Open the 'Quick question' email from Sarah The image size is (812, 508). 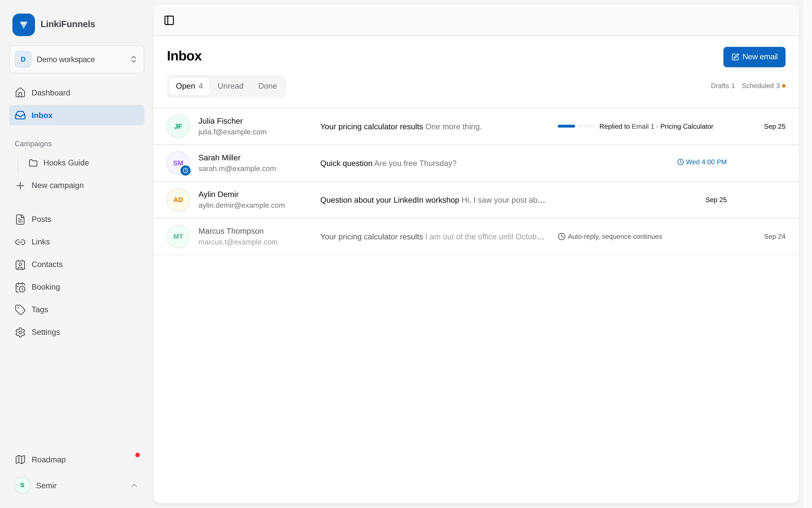(x=388, y=163)
